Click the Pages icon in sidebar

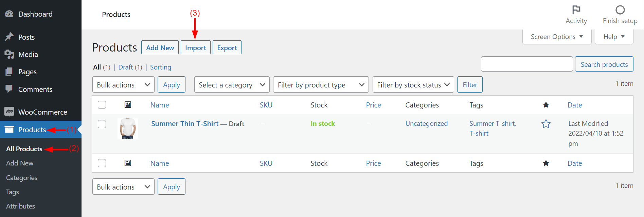click(x=9, y=72)
